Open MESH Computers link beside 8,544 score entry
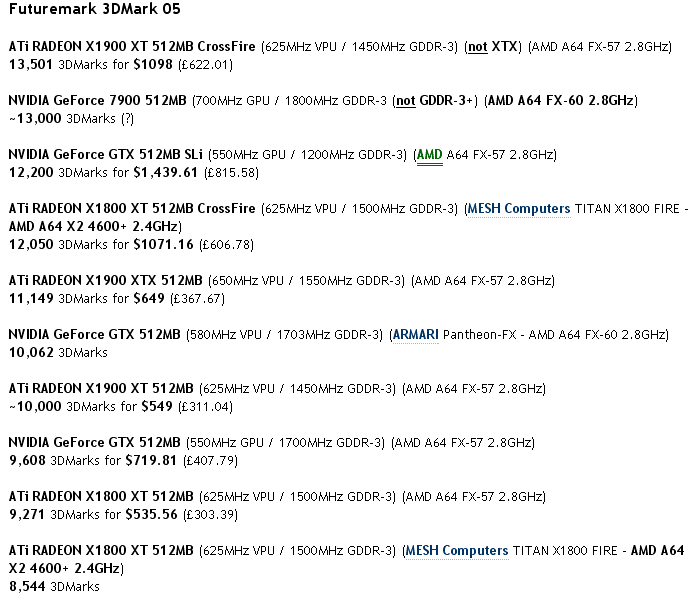Image resolution: width=691 pixels, height=598 pixels. [x=457, y=551]
